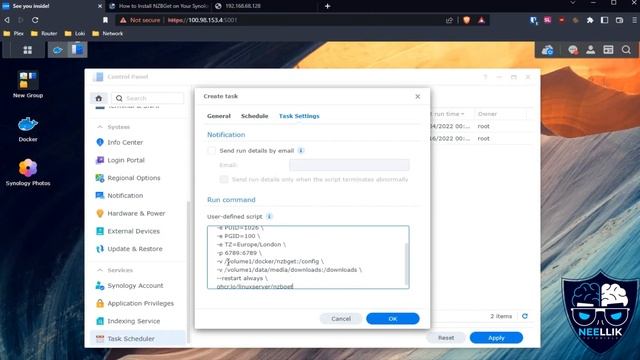Switch to the Schedule tab
Screen dimensions: 640x360
[254, 116]
